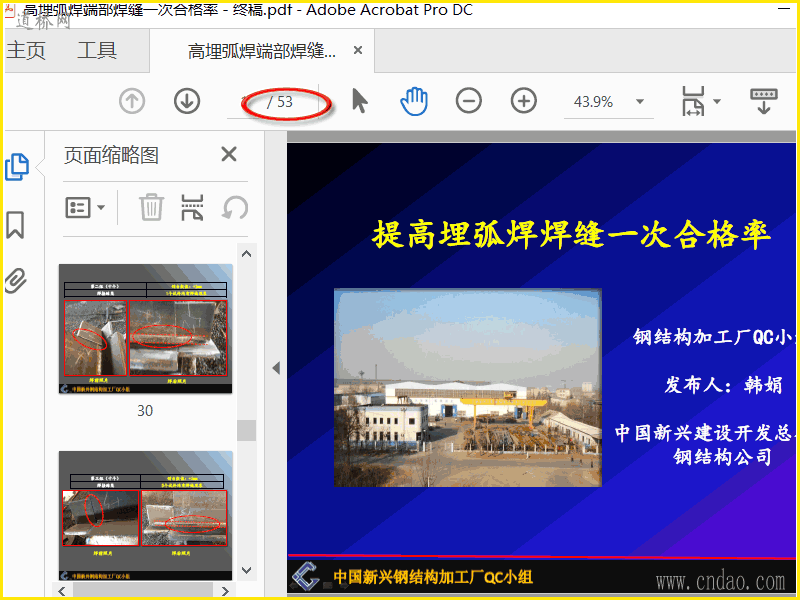
Task: Switch to the 工具 tab
Action: [x=97, y=51]
